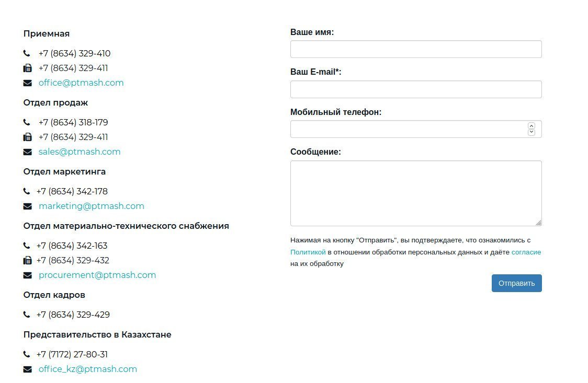Image resolution: width=588 pixels, height=383 pixels.
Task: Click the envelope icon beside office_kz@ptmash.com
Action: click(27, 369)
